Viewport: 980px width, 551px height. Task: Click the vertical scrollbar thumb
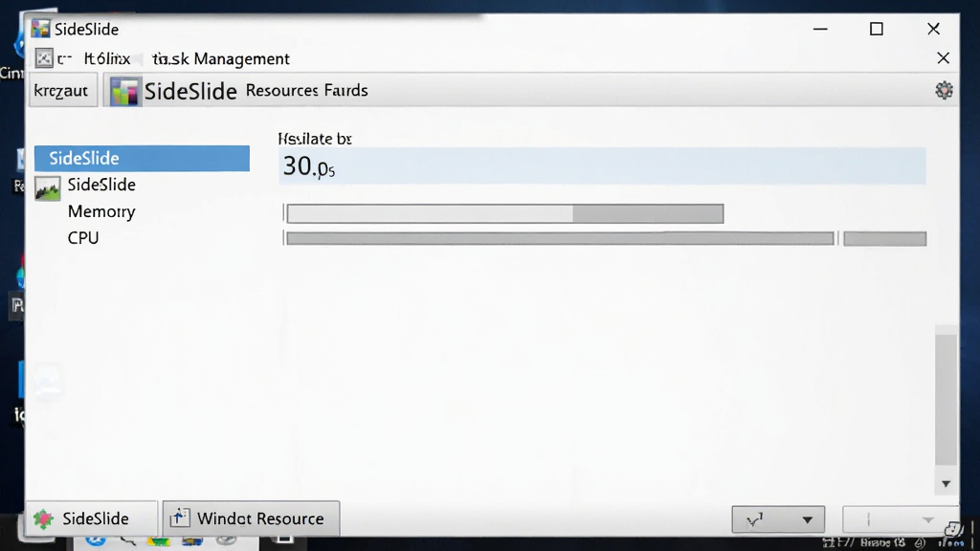pos(947,400)
